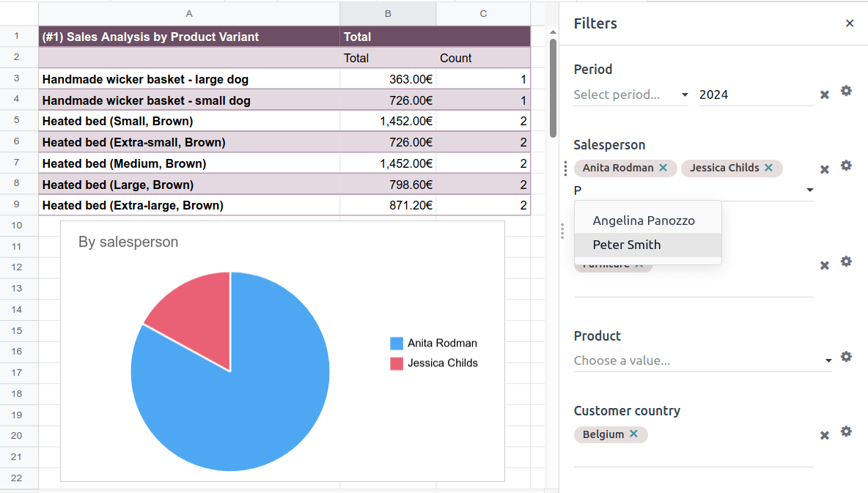This screenshot has width=868, height=493.
Task: Open the Product filter settings gear
Action: coord(846,357)
